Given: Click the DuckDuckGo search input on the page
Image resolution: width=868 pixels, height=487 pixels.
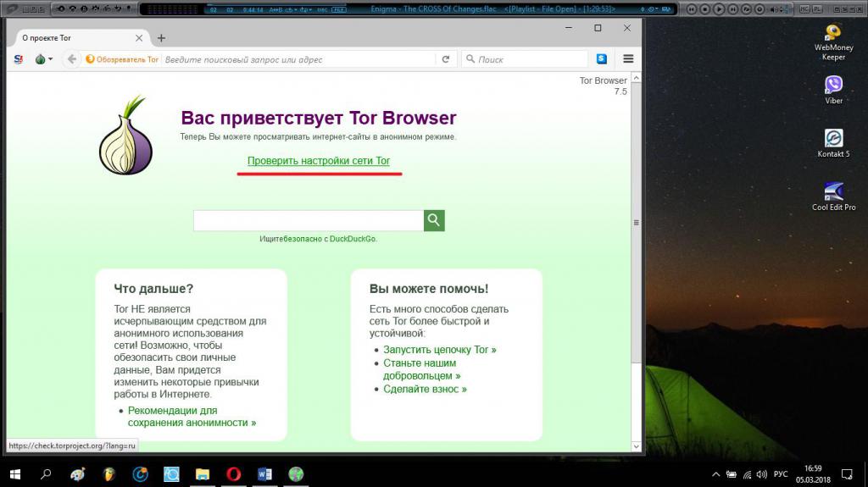Looking at the screenshot, I should click(x=309, y=220).
